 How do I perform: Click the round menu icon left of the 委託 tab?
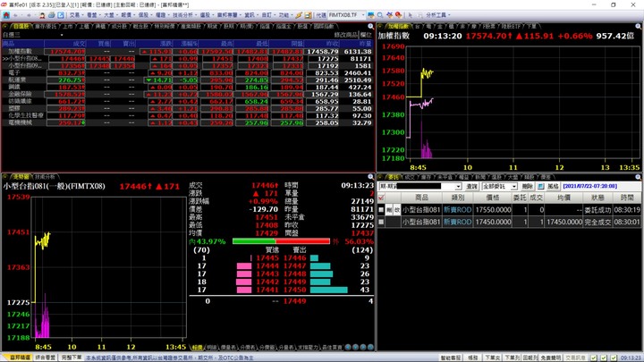[x=381, y=177]
